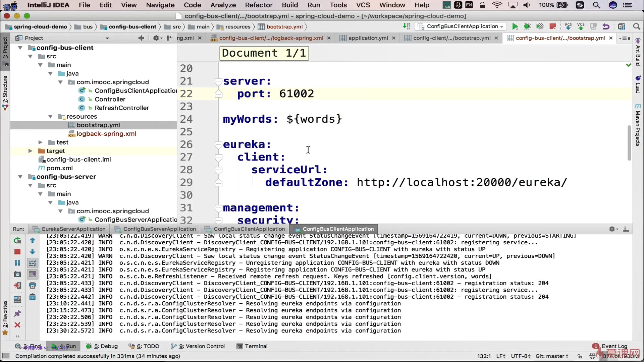Open logback-spring.xml in project tree

106,134
